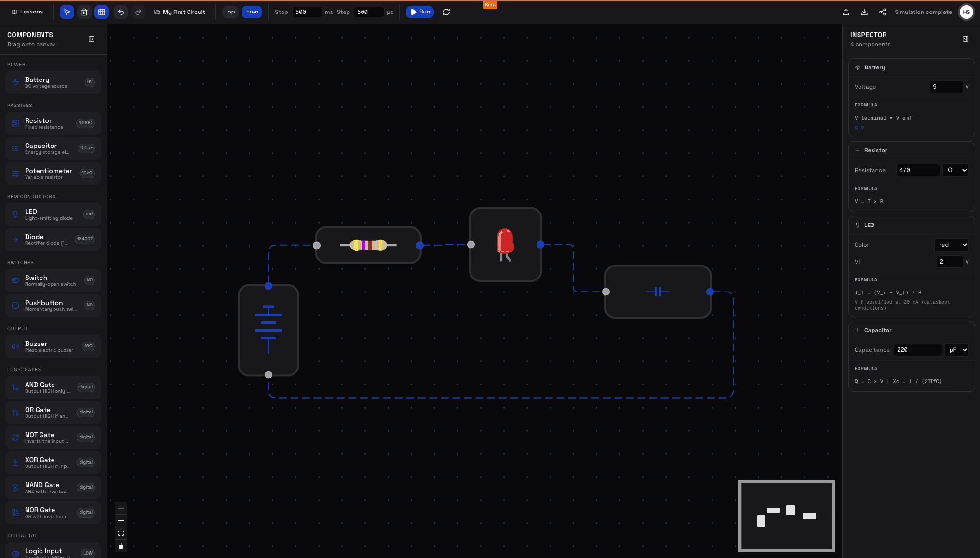Collapse the Inspector panel
Image resolution: width=980 pixels, height=558 pixels.
966,39
